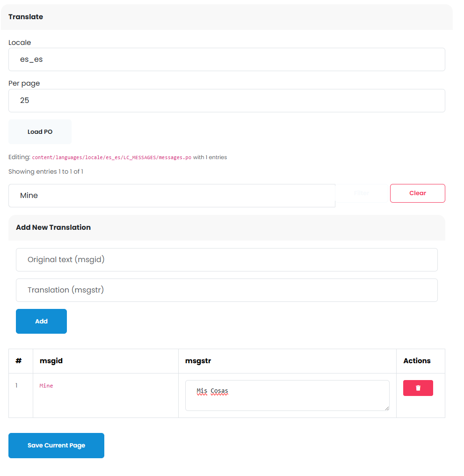Apply the faded Filter button
464x476 pixels.
coord(362,193)
